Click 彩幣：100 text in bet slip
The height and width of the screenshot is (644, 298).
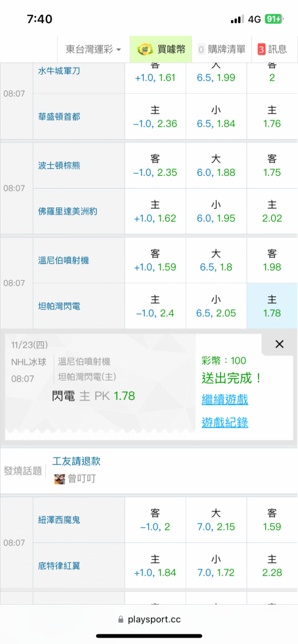click(x=224, y=361)
